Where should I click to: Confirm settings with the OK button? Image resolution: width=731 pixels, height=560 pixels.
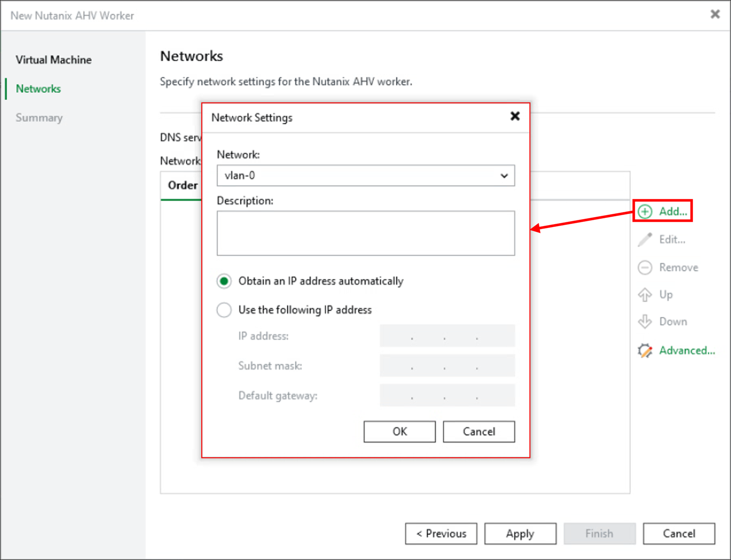(399, 432)
